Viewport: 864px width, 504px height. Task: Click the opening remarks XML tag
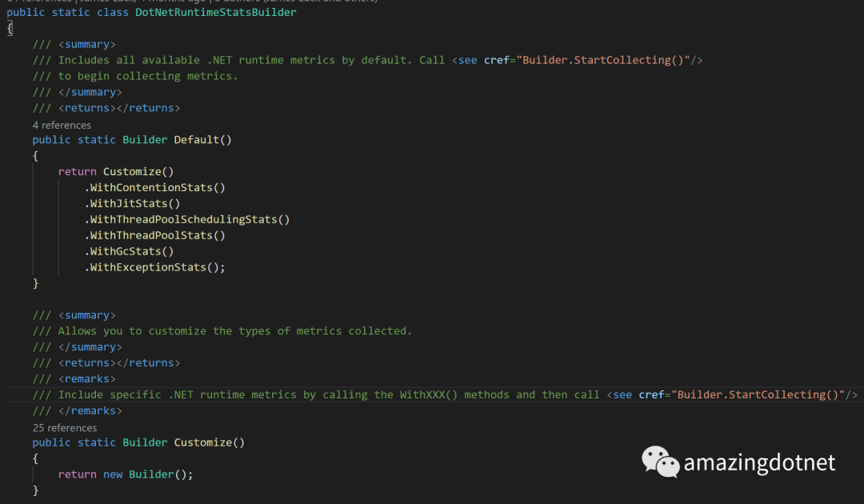(x=87, y=379)
